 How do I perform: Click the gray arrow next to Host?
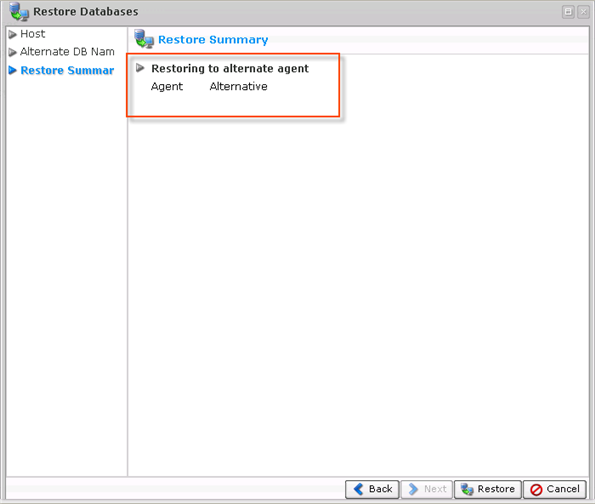[x=13, y=35]
